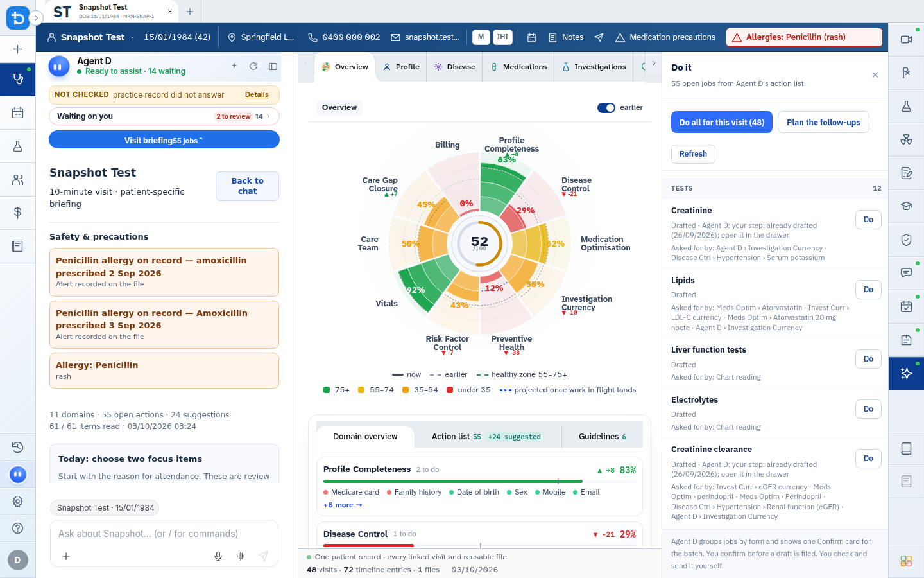Expand the Visit briefing 55 jobs bar
The height and width of the screenshot is (578, 924).
(x=164, y=139)
